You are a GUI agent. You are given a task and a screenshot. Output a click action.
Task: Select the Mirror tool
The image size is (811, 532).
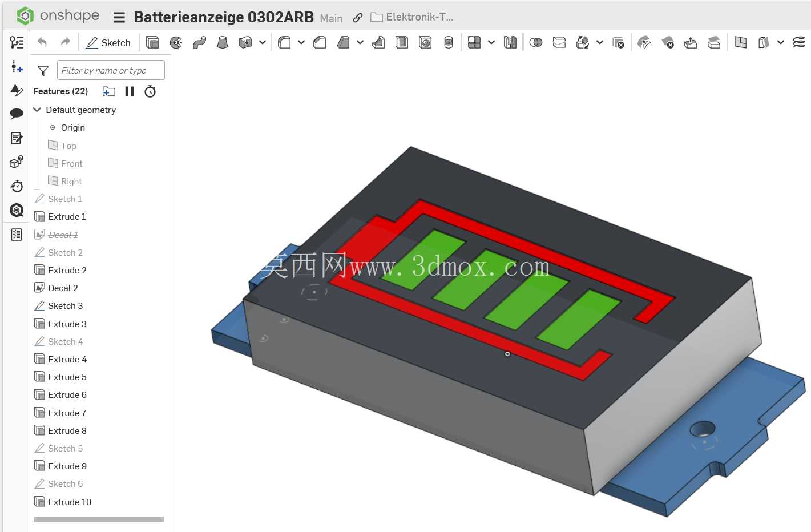[x=510, y=42]
